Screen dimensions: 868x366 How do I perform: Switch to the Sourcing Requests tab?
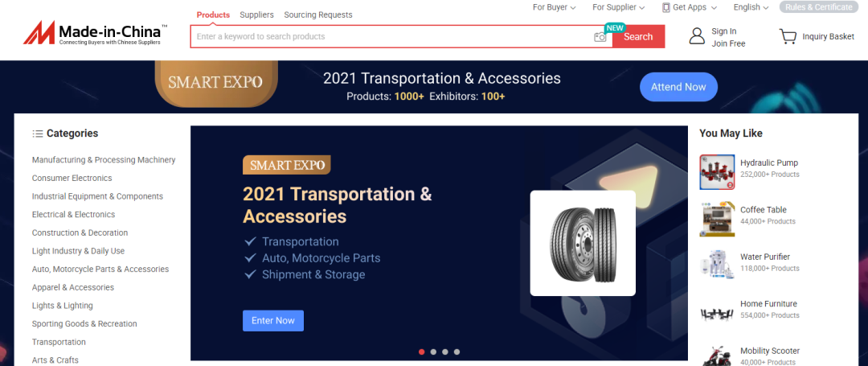tap(318, 15)
